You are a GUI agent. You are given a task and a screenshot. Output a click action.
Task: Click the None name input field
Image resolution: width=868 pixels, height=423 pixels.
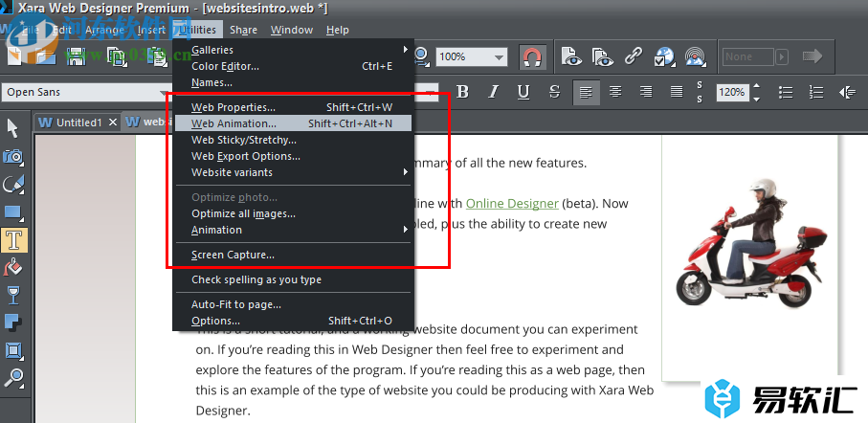tap(747, 56)
